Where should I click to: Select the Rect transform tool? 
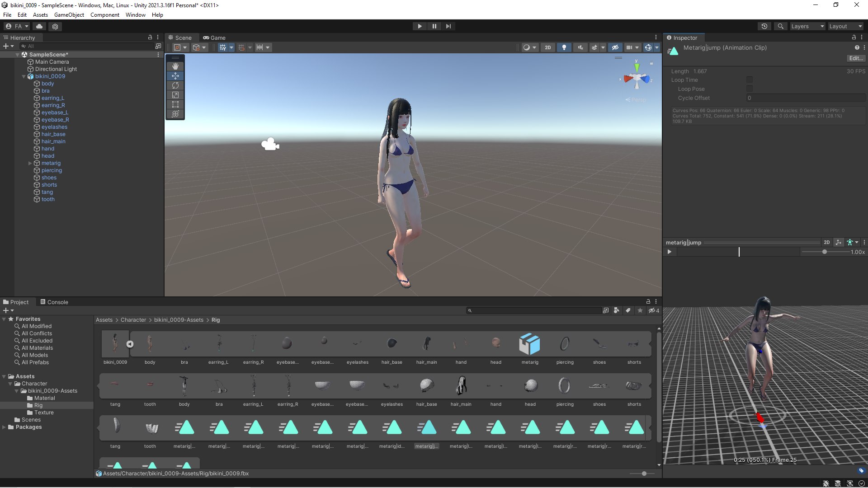pos(175,104)
